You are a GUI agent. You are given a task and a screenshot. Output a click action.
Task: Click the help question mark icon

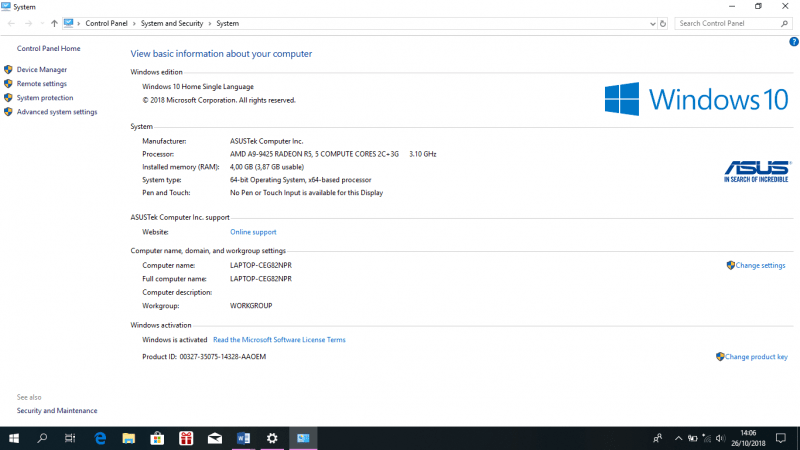pyautogui.click(x=793, y=42)
